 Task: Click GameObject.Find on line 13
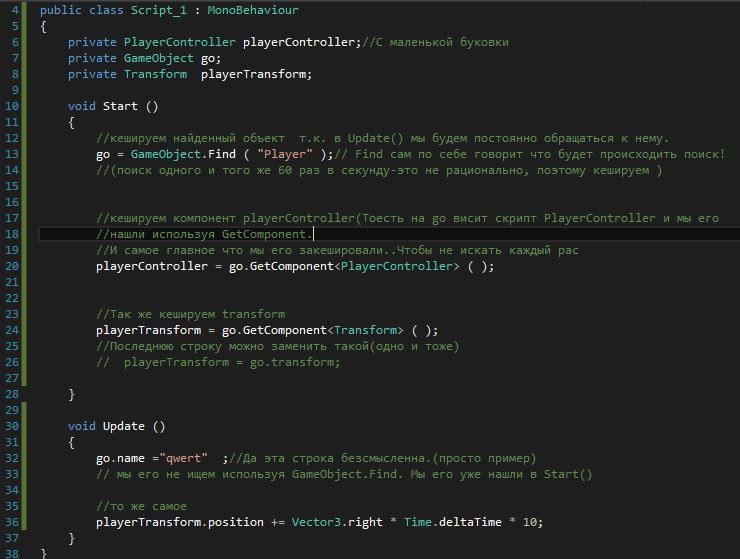tap(183, 154)
